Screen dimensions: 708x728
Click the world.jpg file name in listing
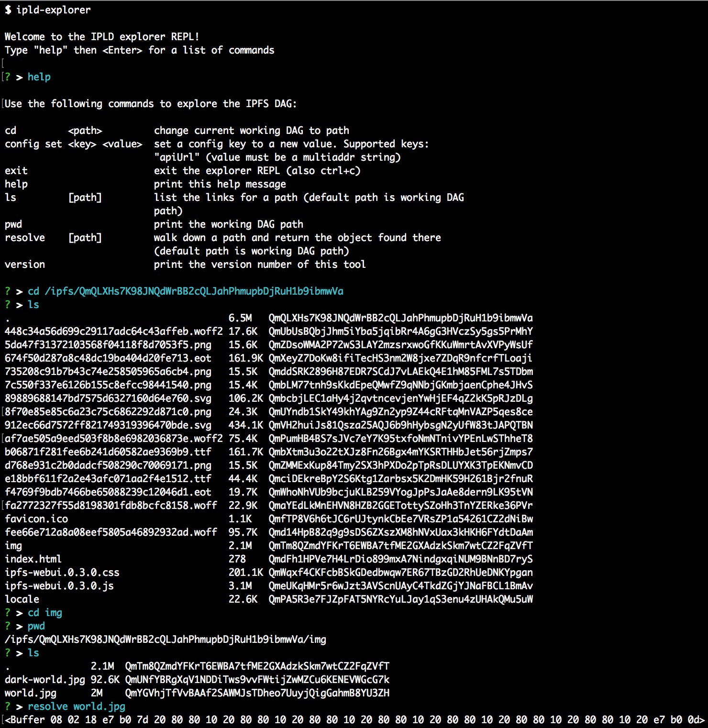pos(31,693)
